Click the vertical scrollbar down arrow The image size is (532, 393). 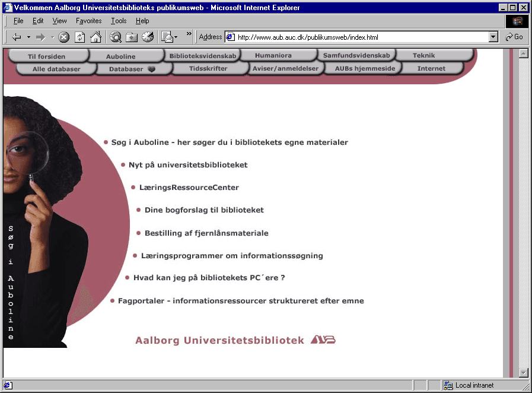[523, 372]
